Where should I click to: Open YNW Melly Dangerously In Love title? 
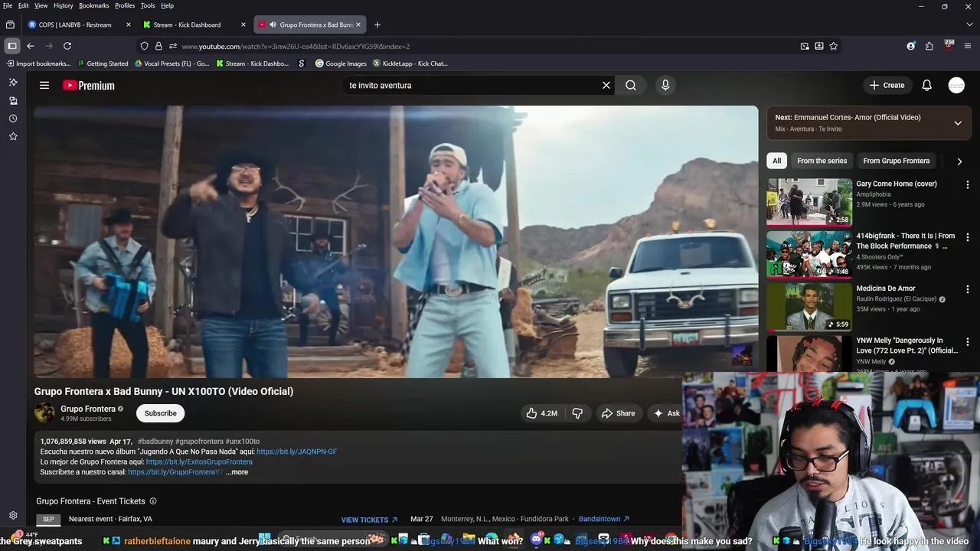[907, 345]
